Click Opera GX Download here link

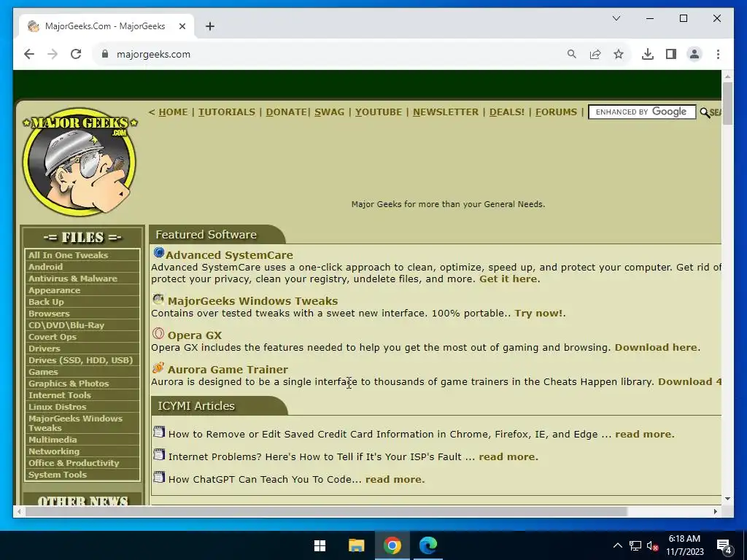(x=656, y=348)
